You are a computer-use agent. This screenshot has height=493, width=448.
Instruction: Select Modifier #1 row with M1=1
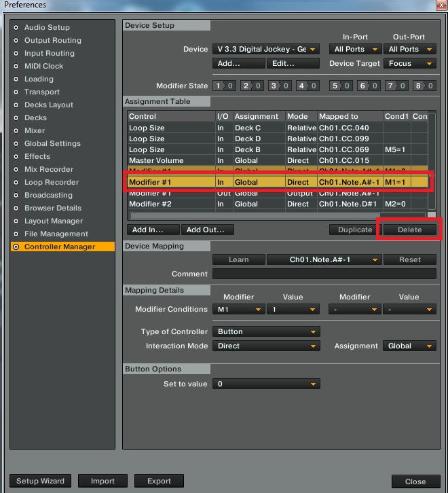278,182
